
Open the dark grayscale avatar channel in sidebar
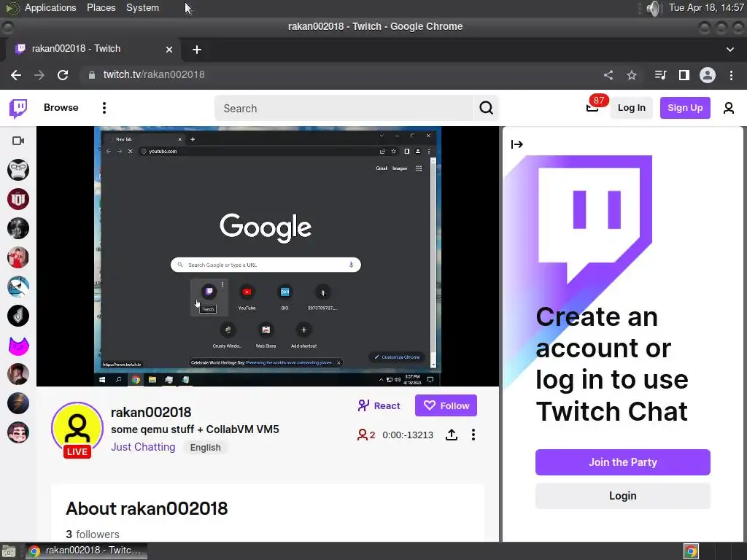click(18, 228)
